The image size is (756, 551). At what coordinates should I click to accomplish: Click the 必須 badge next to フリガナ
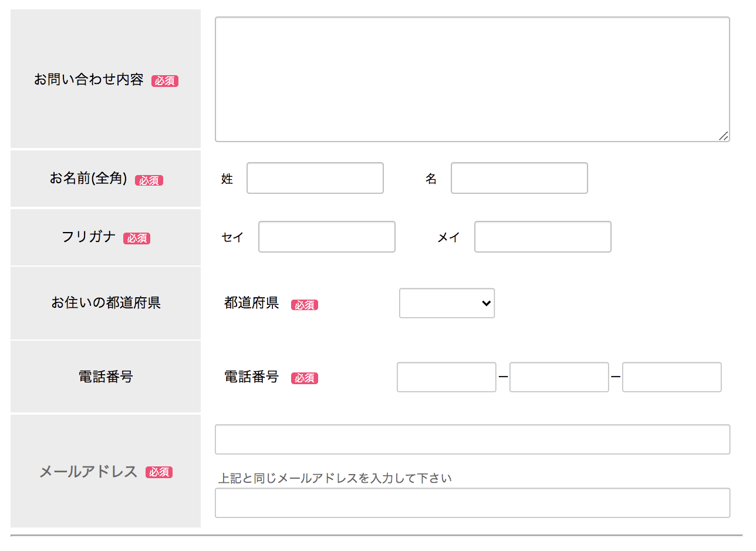[136, 238]
